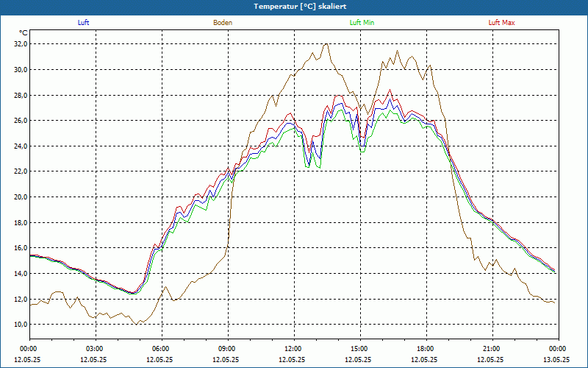Click the 18,0 y-axis value

(21, 223)
